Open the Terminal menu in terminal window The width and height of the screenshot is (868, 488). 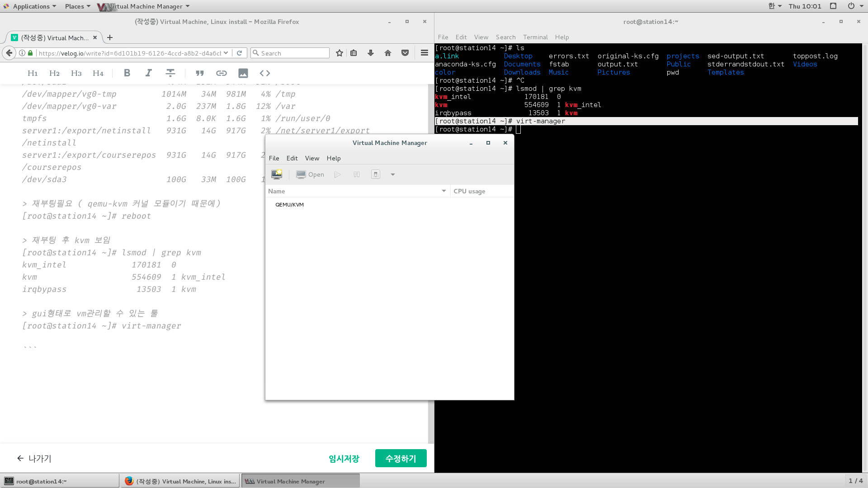pyautogui.click(x=535, y=37)
